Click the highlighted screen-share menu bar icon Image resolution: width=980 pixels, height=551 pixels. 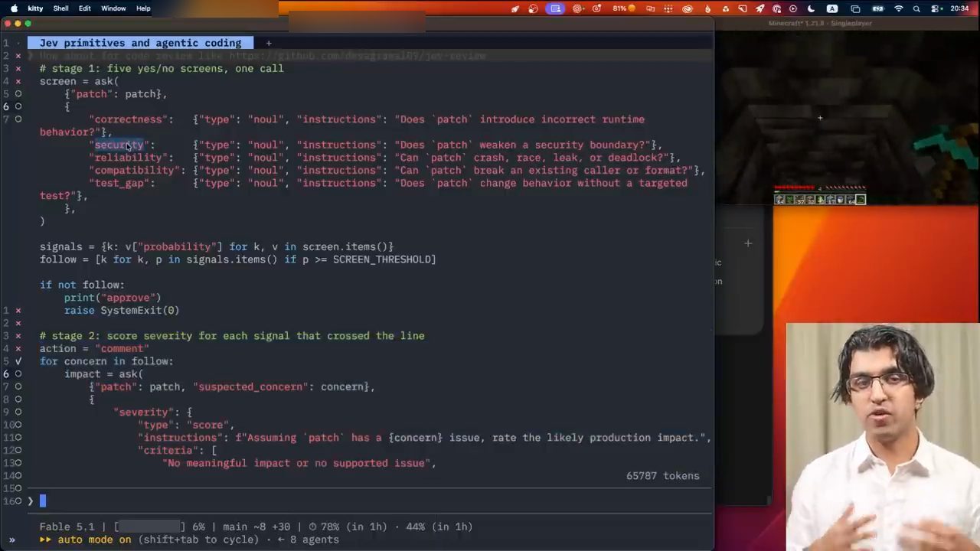tap(555, 8)
